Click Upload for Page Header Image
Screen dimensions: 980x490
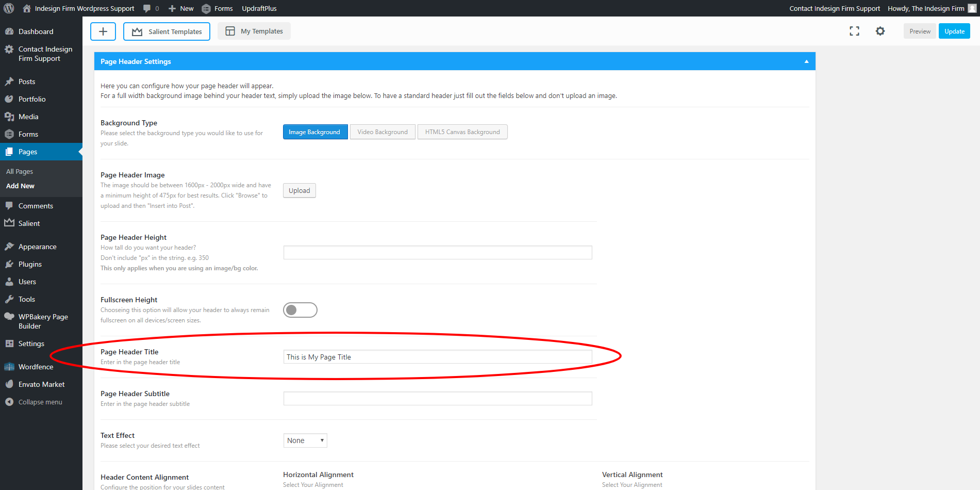click(299, 191)
